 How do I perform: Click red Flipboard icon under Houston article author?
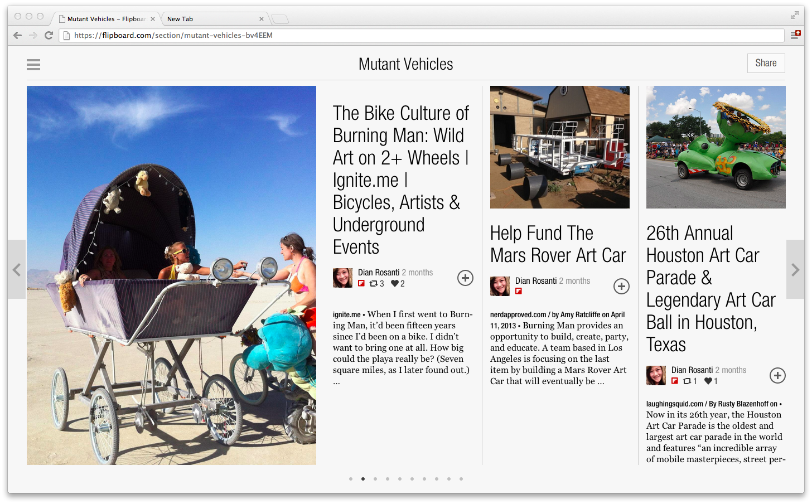pyautogui.click(x=675, y=381)
